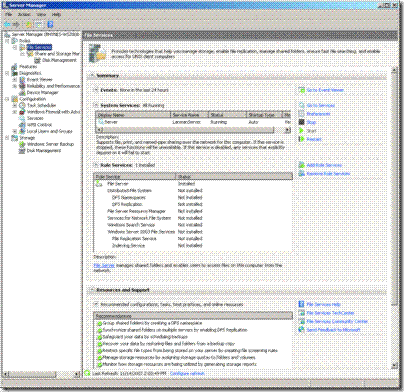Image resolution: width=404 pixels, height=392 pixels.
Task: Collapse the Events subsection chevron
Action: tap(96, 90)
